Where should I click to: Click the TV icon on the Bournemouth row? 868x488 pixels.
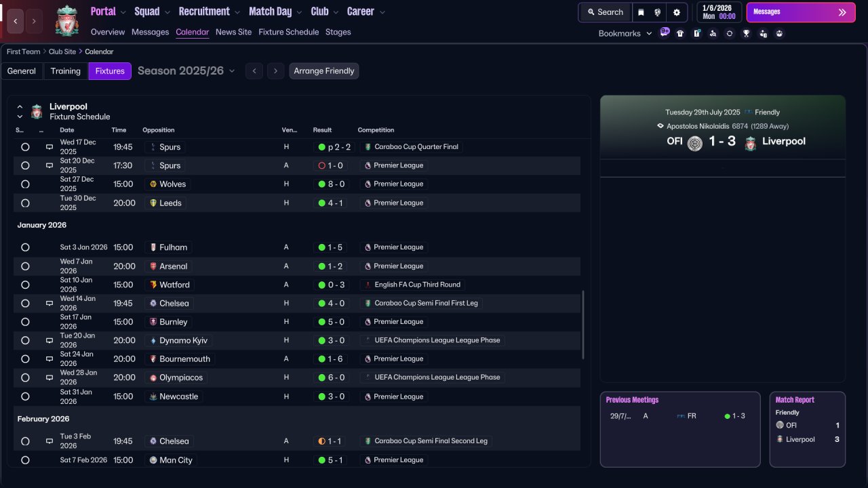click(x=50, y=359)
